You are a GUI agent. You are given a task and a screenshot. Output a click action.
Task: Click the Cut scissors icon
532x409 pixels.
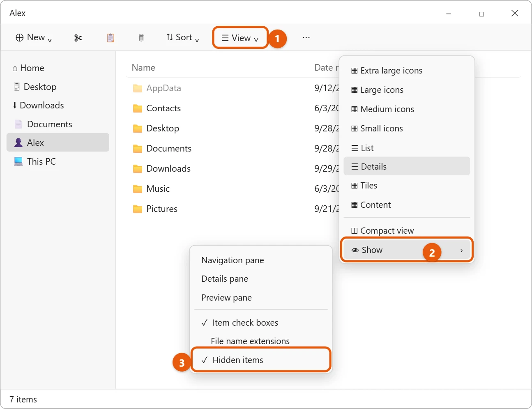click(78, 38)
